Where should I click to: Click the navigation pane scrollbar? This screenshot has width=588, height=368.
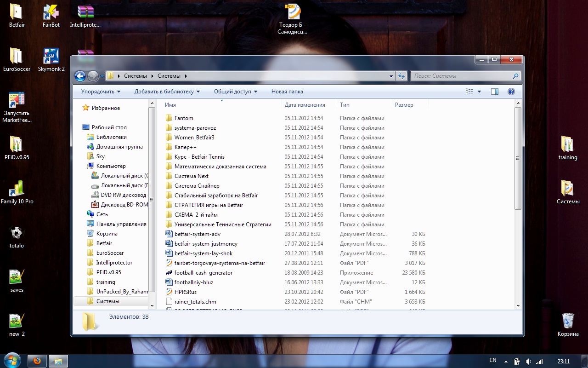click(x=152, y=200)
